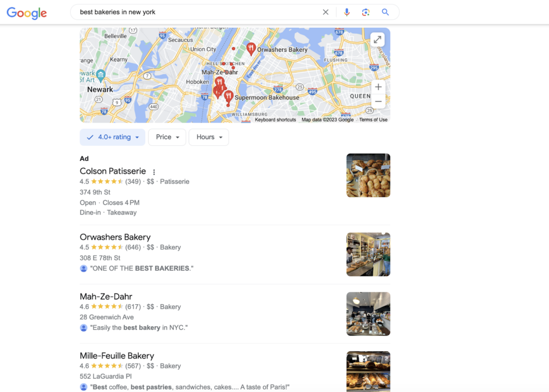Open the Mah-Ze-Dahr listing
This screenshot has height=392, width=549.
coord(106,297)
